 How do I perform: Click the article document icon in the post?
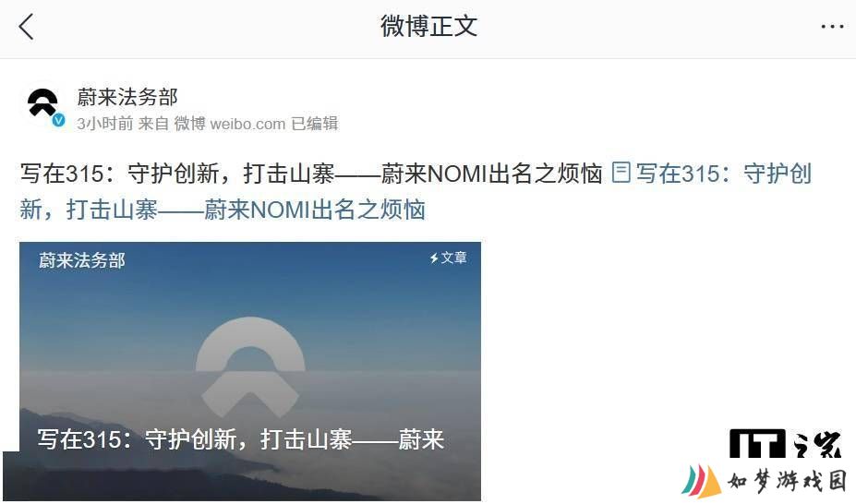pos(621,173)
